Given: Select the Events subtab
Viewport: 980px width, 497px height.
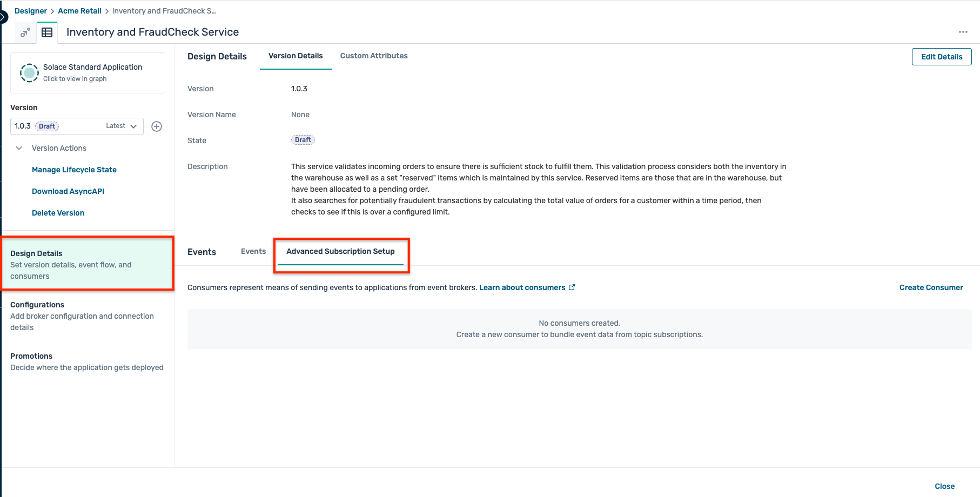Looking at the screenshot, I should 253,251.
